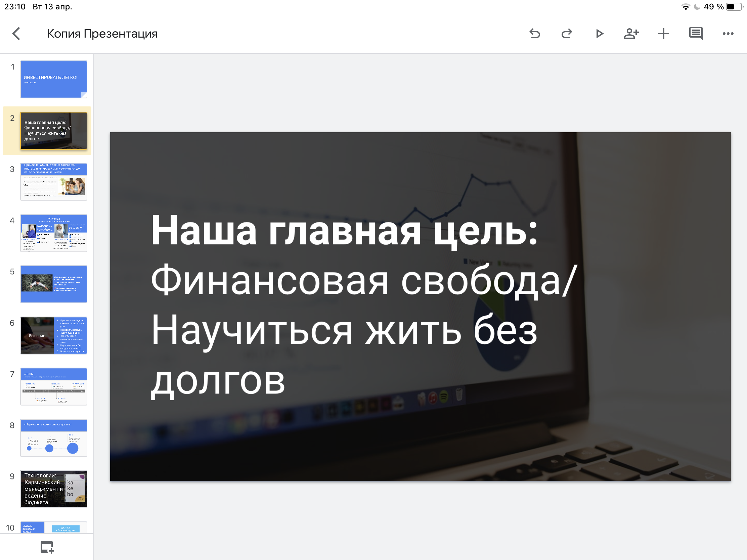Redo the last action
This screenshot has height=560, width=747.
(x=567, y=34)
